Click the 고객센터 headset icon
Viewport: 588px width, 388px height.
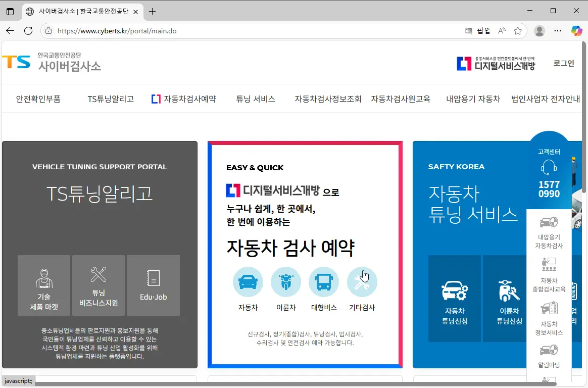[x=549, y=167]
